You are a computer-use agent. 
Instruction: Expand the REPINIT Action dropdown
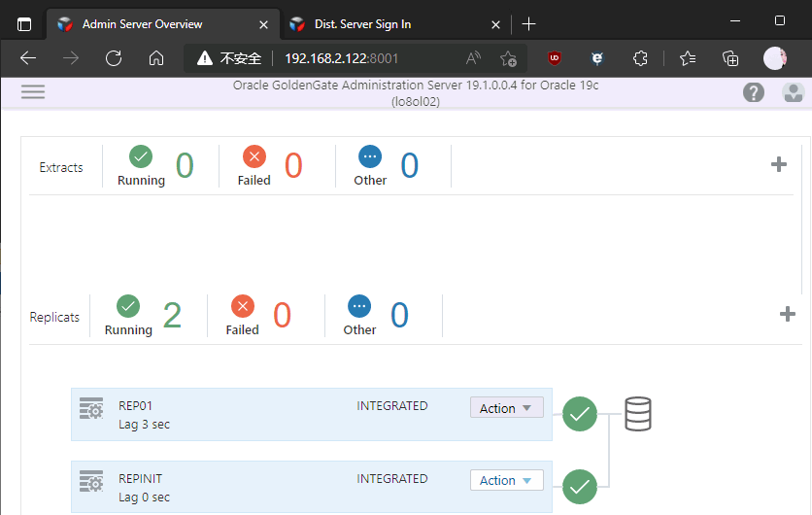506,480
